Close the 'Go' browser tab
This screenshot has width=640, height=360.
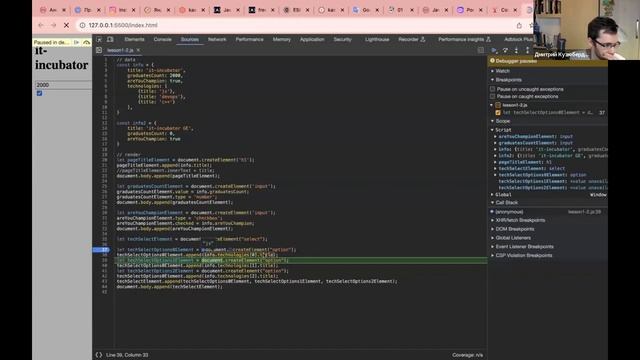[377, 10]
